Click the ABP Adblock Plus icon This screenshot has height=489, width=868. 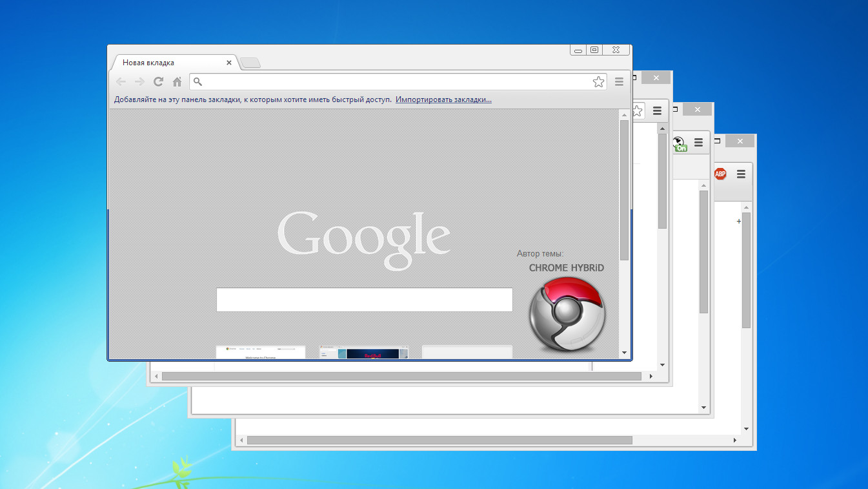(720, 174)
